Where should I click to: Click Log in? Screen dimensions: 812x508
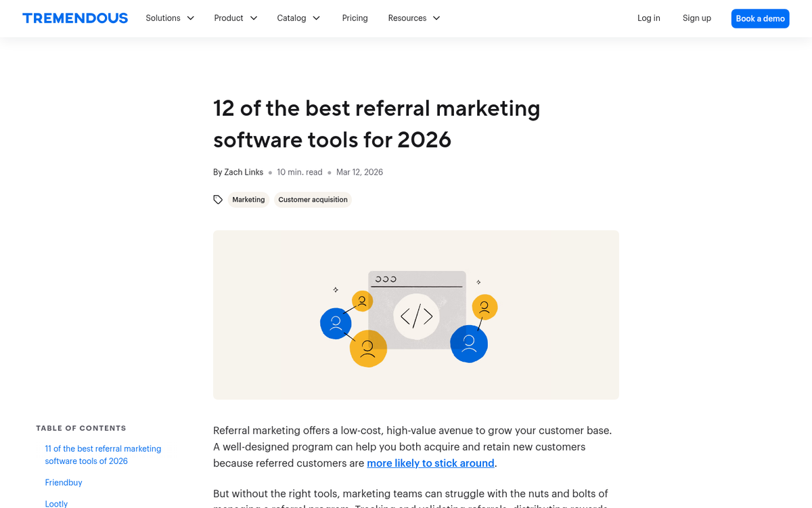tap(648, 18)
